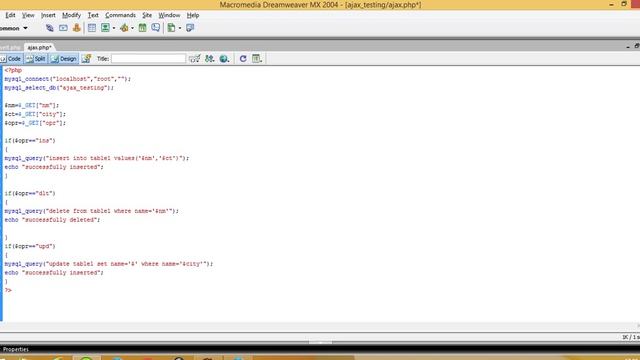Click the if($opr=="ins") line
Image resolution: width=640 pixels, height=360 pixels.
[x=30, y=140]
